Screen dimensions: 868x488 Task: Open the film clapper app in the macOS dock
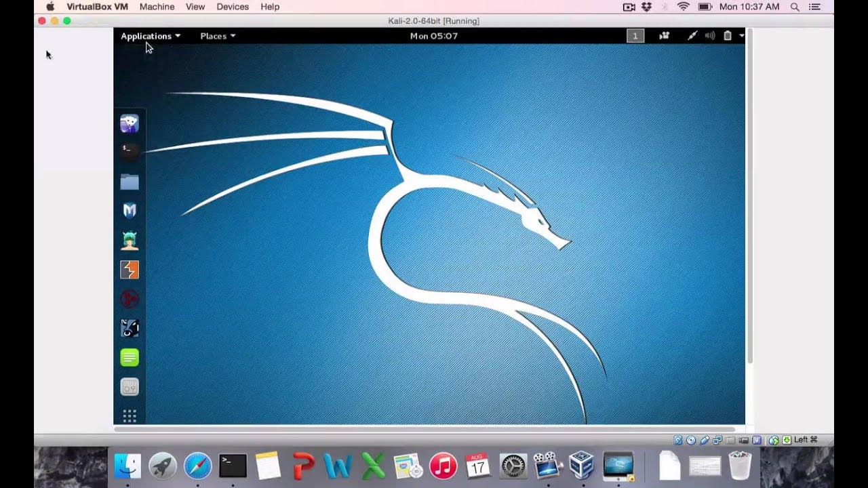(x=548, y=466)
